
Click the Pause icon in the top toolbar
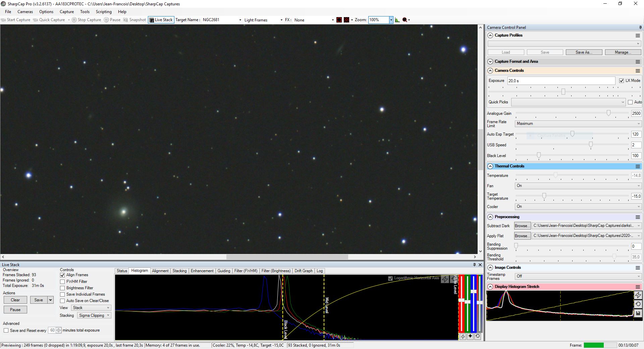point(106,20)
